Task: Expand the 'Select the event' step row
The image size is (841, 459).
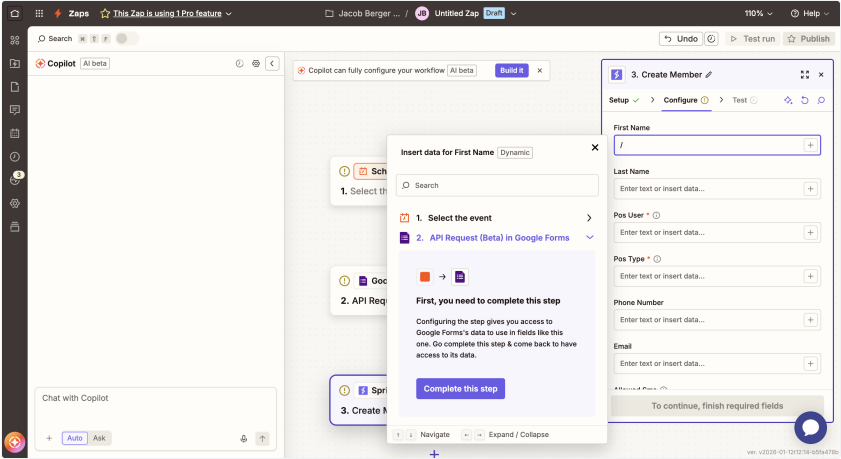Action: pyautogui.click(x=496, y=218)
